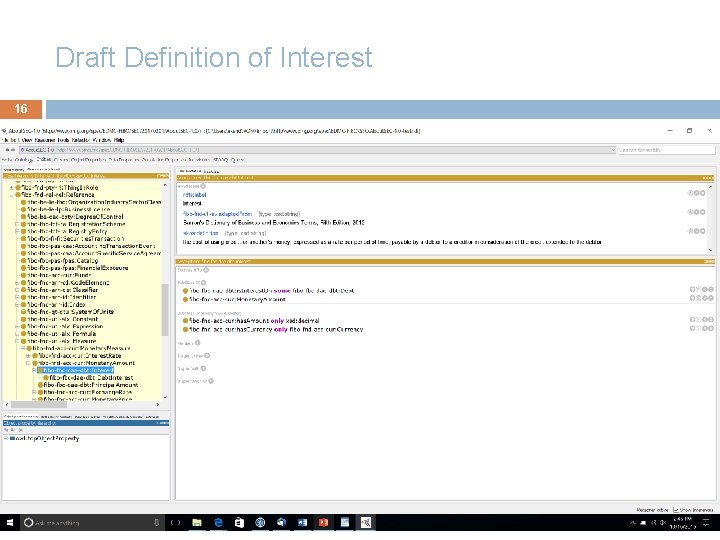Switch to the Individuals tab
720x540 pixels.
[199, 160]
